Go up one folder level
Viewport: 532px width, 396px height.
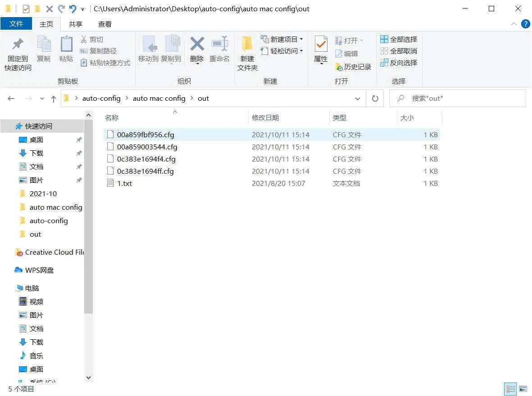(54, 99)
